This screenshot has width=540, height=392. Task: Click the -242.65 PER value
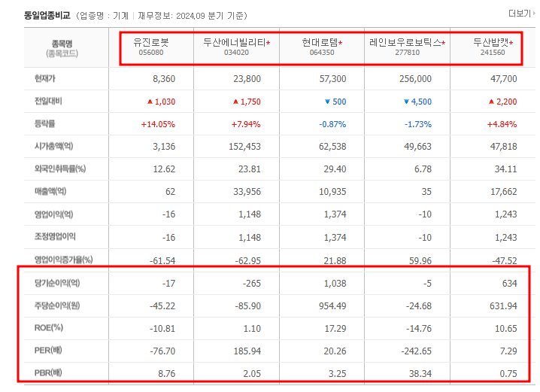tap(417, 351)
